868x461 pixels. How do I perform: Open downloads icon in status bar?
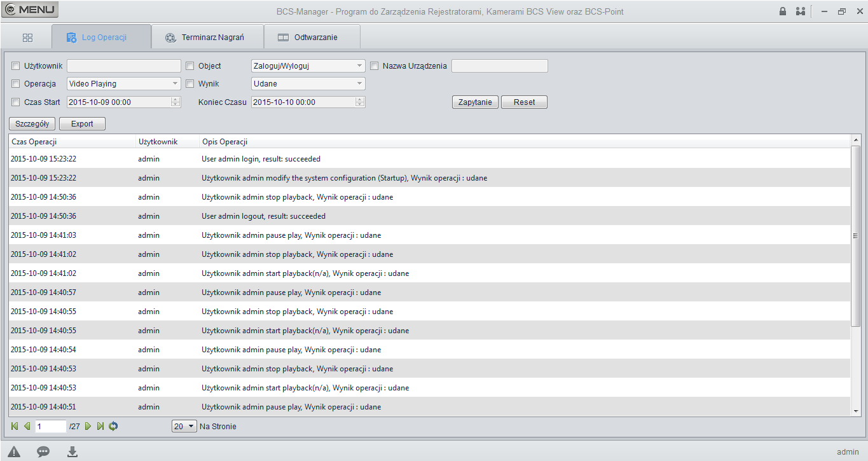[x=72, y=451]
